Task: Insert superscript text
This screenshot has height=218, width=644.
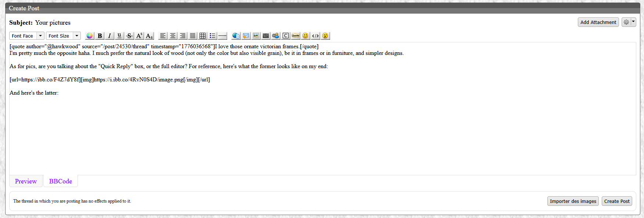Action: pyautogui.click(x=139, y=36)
